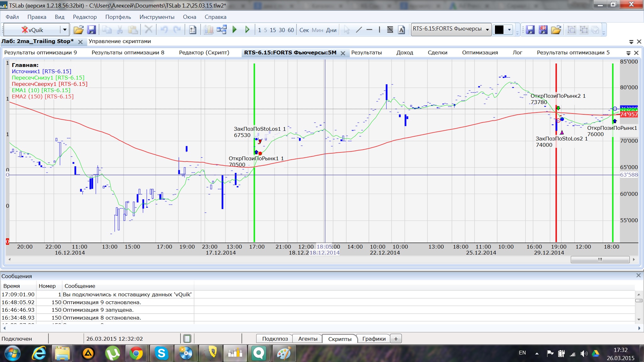Click the Агенты bottom tab button

tap(308, 338)
